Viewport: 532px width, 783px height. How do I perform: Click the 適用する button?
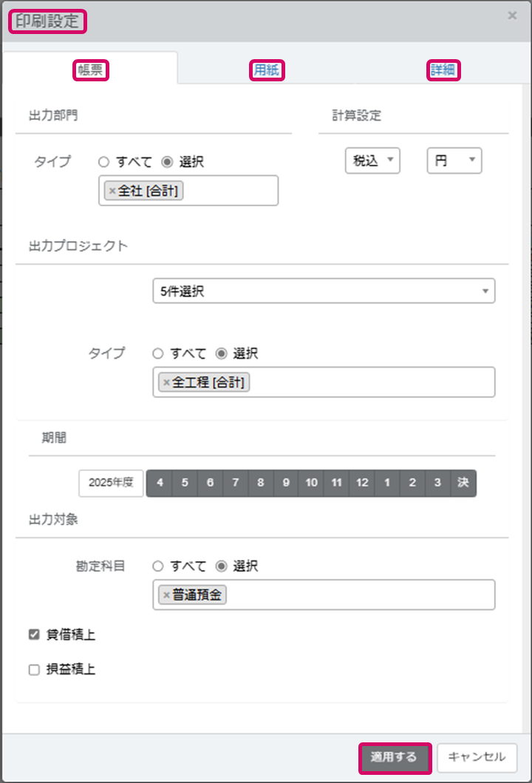[395, 757]
